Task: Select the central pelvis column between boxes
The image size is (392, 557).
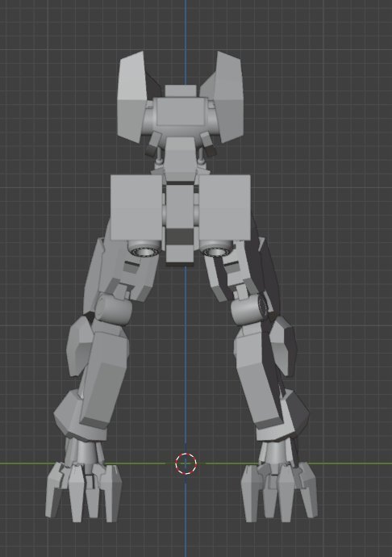Action: (180, 224)
